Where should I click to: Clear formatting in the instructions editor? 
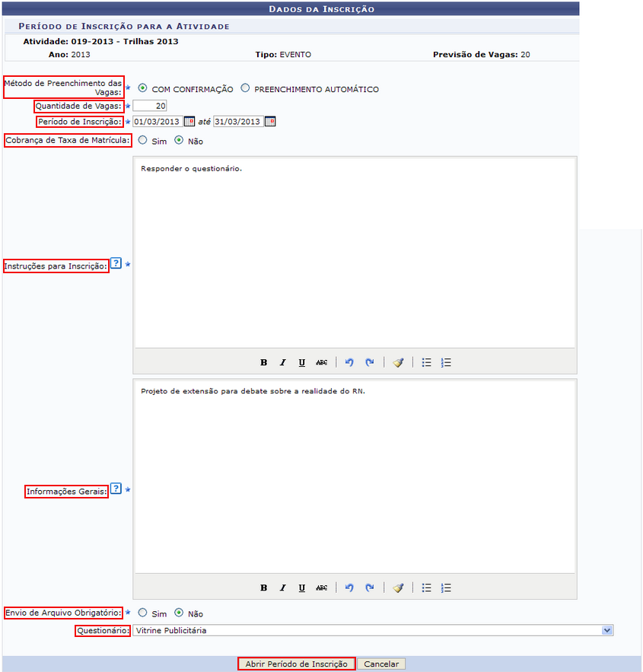coord(398,362)
